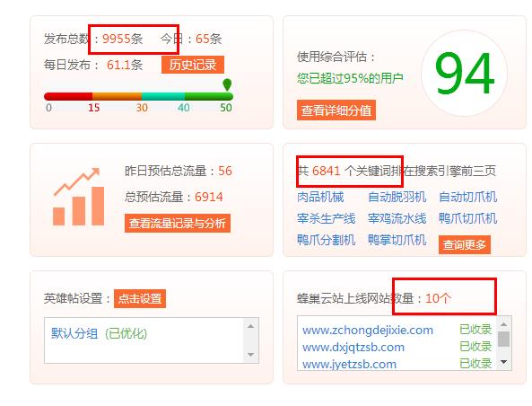Click group list scroll-down arrow
This screenshot has width=532, height=406.
tap(250, 355)
